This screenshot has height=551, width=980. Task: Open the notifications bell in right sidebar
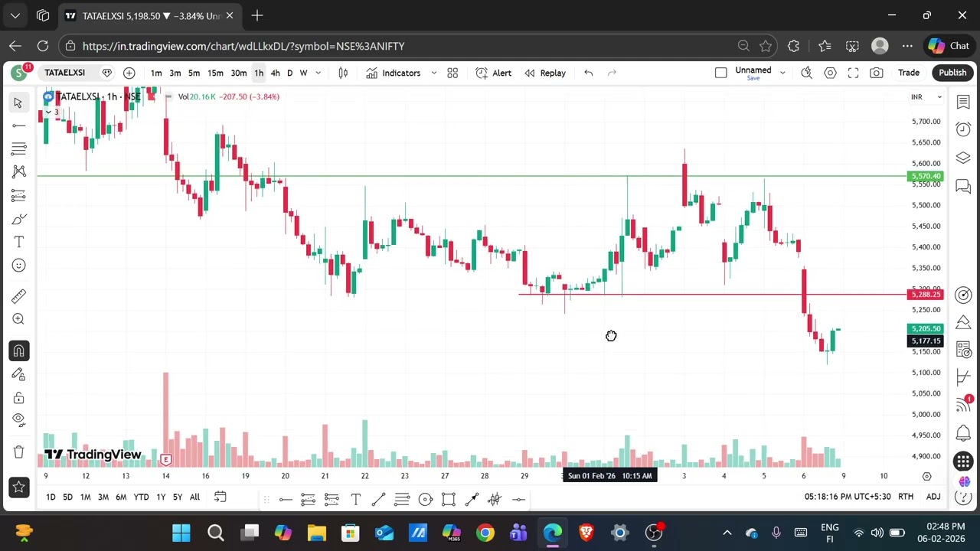tap(963, 433)
